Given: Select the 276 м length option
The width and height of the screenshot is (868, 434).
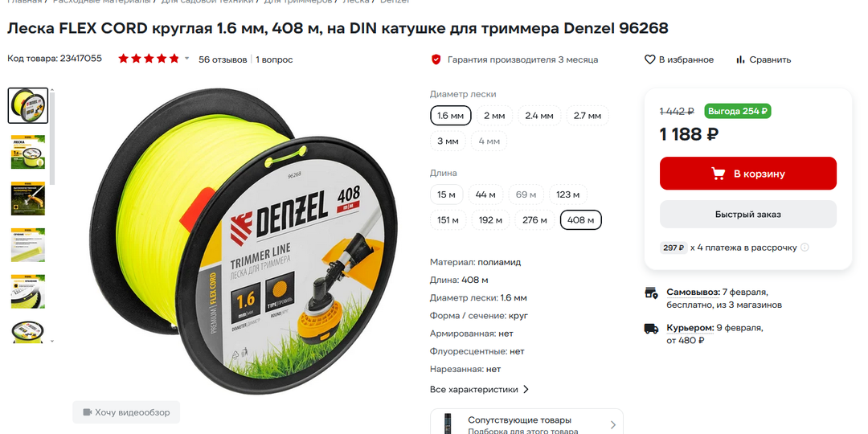Looking at the screenshot, I should point(536,219).
